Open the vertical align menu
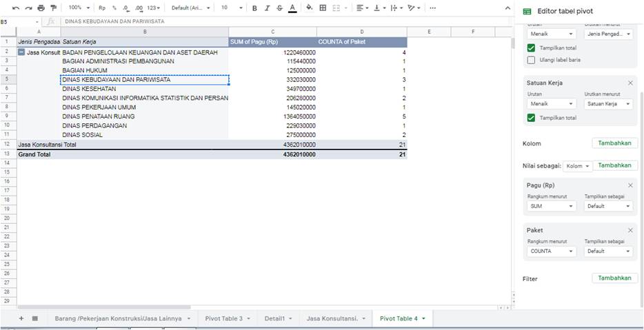 click(379, 8)
